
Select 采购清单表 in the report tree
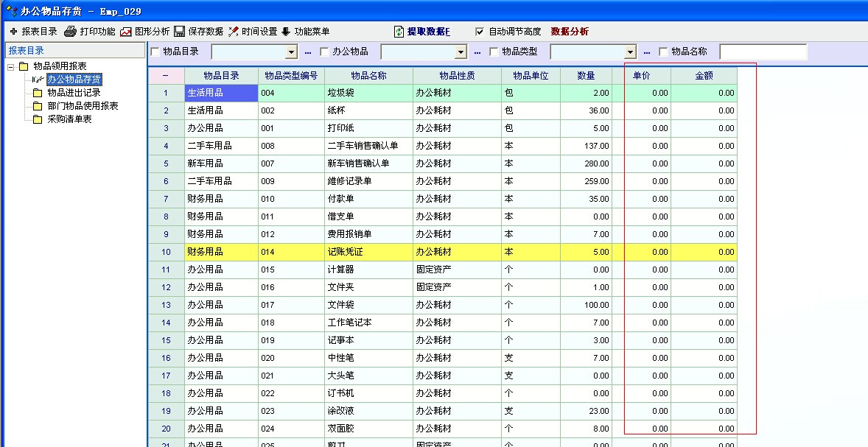(x=69, y=119)
